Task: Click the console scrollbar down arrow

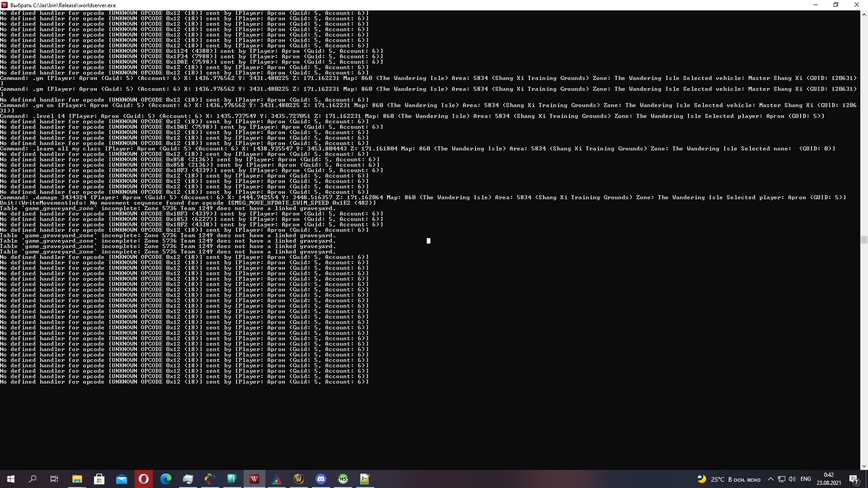Action: [x=864, y=466]
